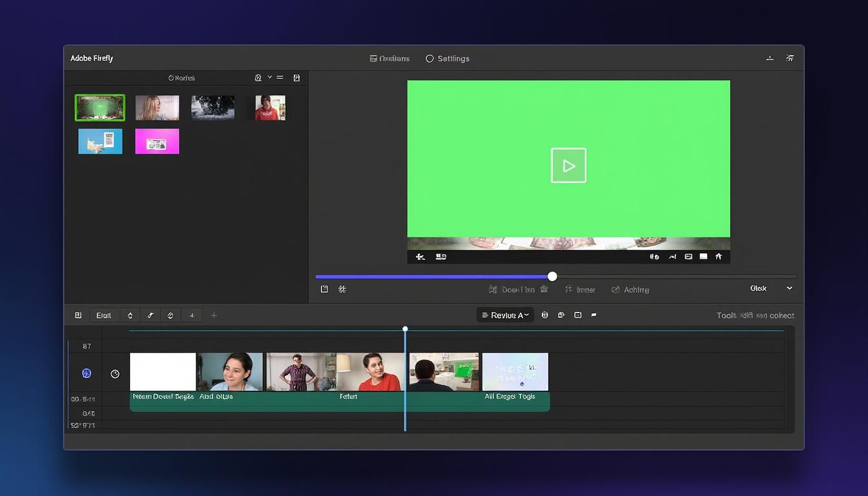Click the clip label under the white clip

163,397
